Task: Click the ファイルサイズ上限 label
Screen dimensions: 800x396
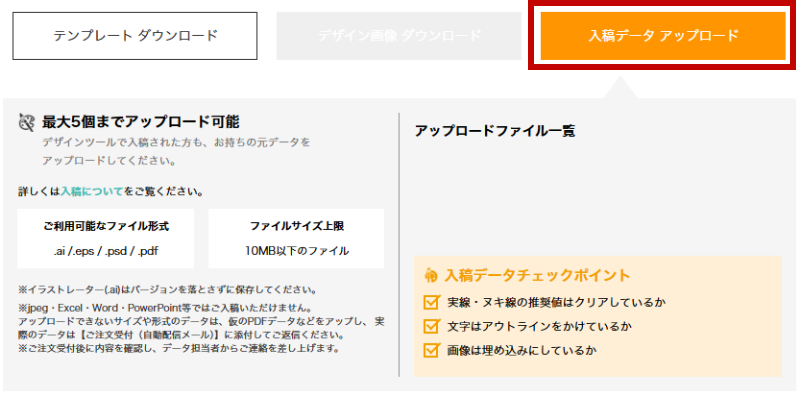Action: (296, 227)
